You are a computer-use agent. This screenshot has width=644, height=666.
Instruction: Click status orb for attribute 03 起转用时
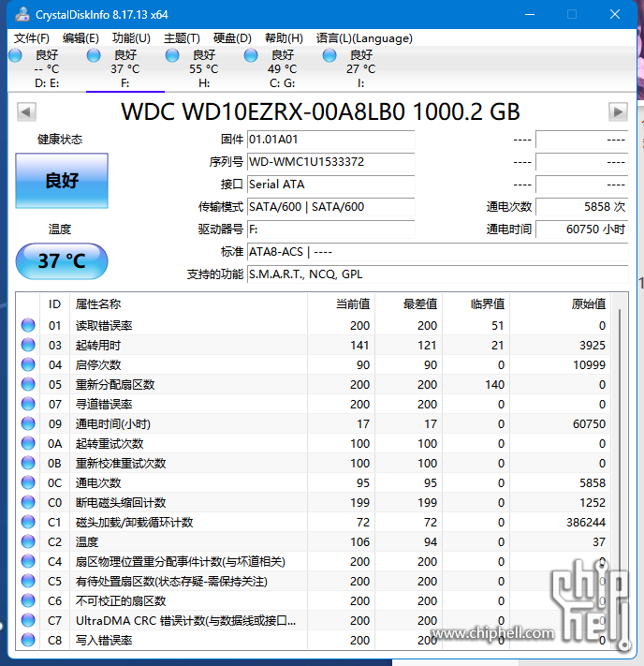pos(28,345)
